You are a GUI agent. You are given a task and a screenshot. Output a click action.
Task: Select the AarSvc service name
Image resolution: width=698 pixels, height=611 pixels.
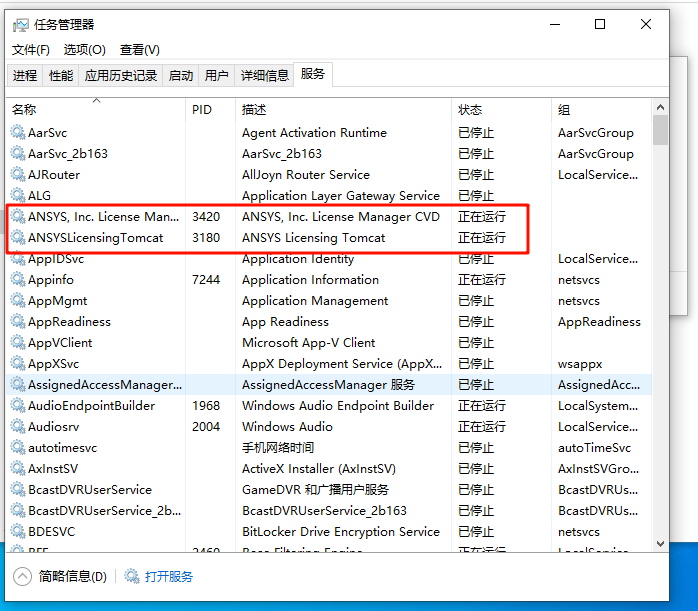click(48, 133)
